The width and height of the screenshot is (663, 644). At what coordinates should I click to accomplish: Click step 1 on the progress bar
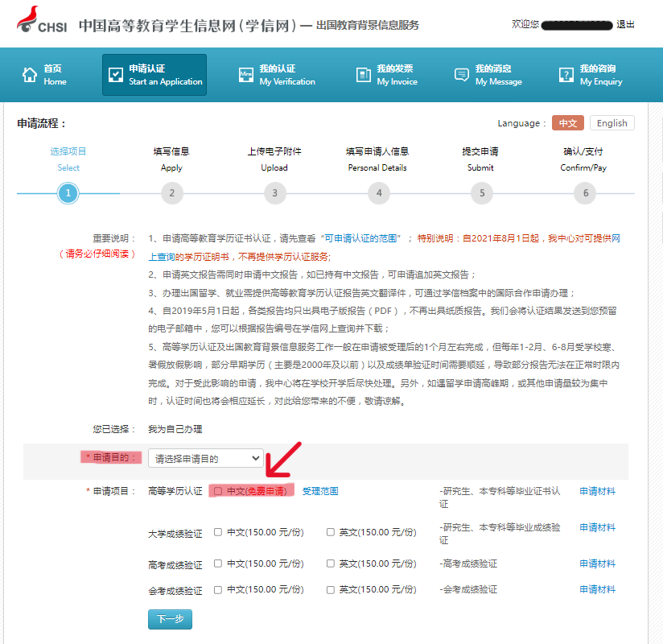tap(68, 193)
